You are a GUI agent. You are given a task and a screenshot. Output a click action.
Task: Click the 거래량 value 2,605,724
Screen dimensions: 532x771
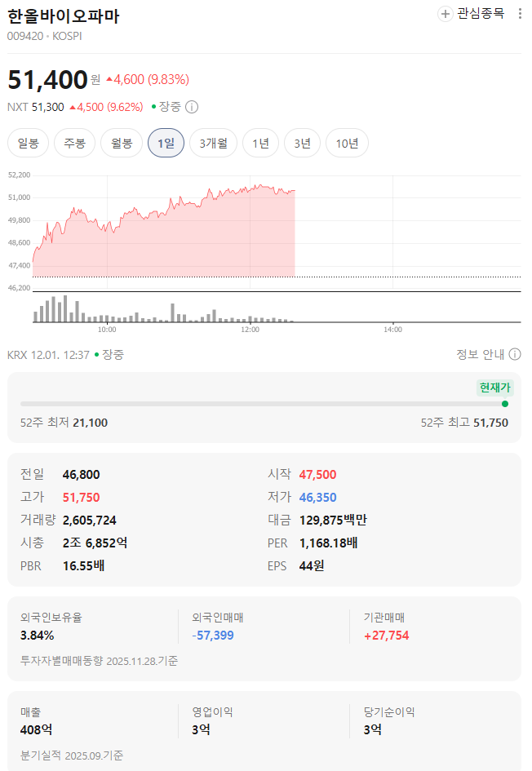coord(90,520)
